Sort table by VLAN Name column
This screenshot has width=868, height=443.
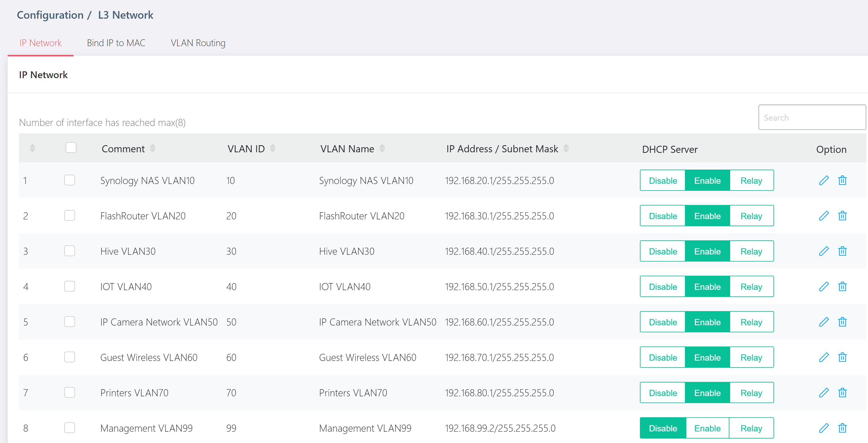click(x=382, y=148)
